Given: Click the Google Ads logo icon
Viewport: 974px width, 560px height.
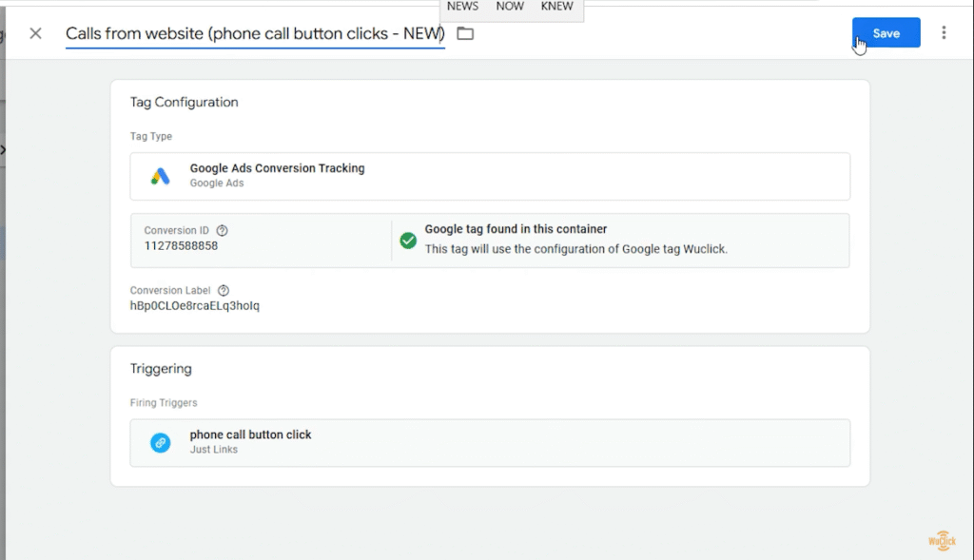Looking at the screenshot, I should (x=160, y=176).
